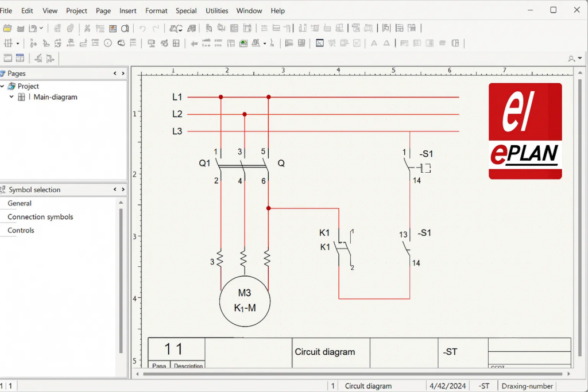Select the Connection symbols category

tap(40, 217)
